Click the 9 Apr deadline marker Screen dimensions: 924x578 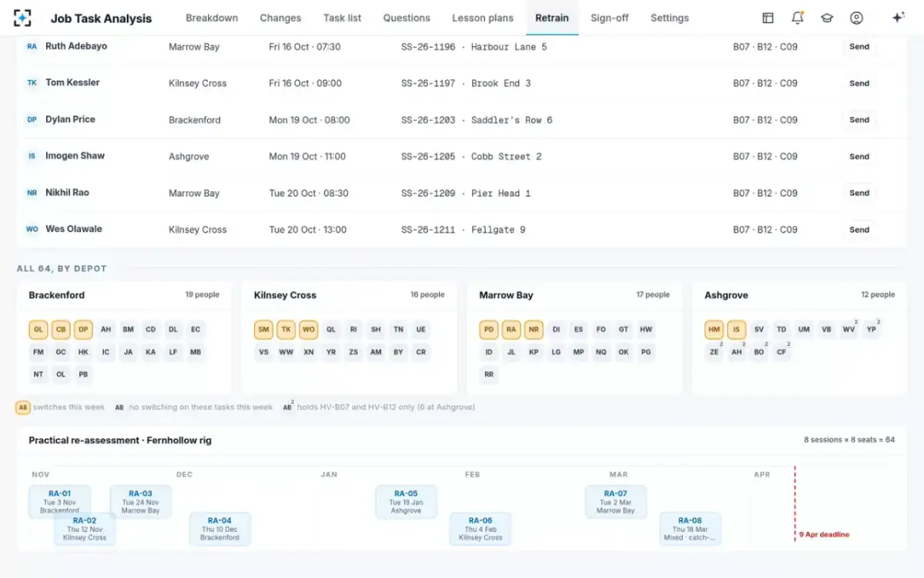(824, 534)
